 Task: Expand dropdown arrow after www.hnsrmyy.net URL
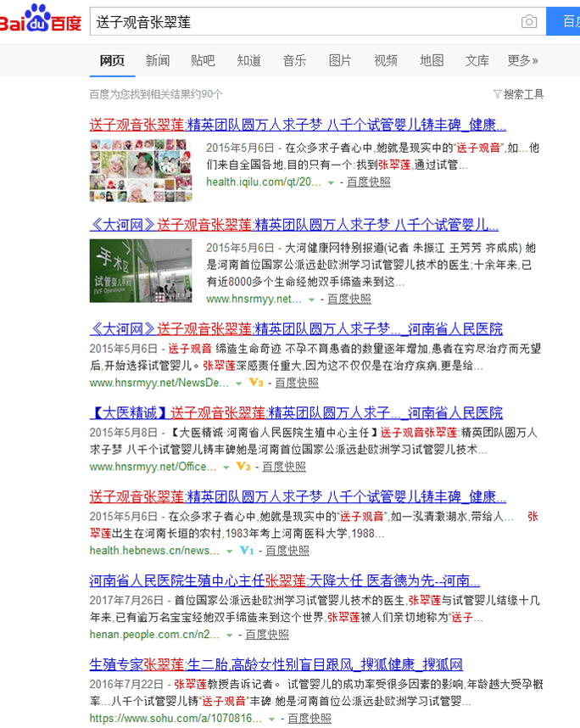(311, 300)
